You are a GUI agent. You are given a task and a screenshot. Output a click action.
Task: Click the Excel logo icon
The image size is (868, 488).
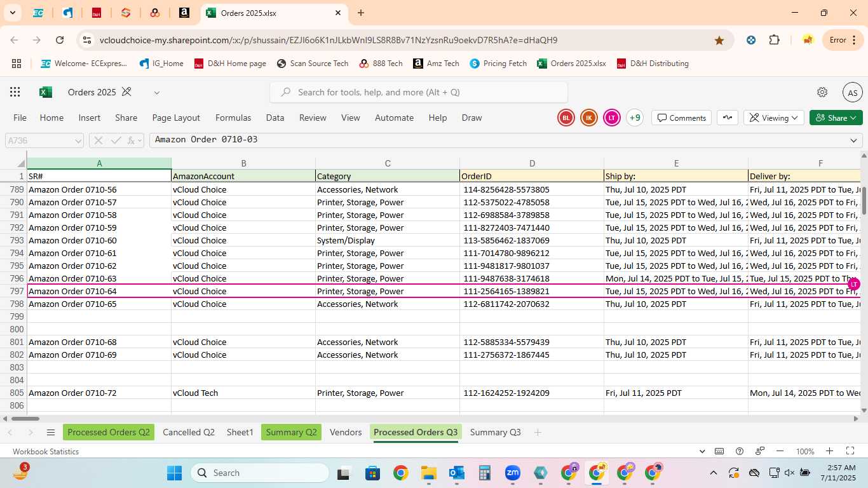[x=46, y=92]
